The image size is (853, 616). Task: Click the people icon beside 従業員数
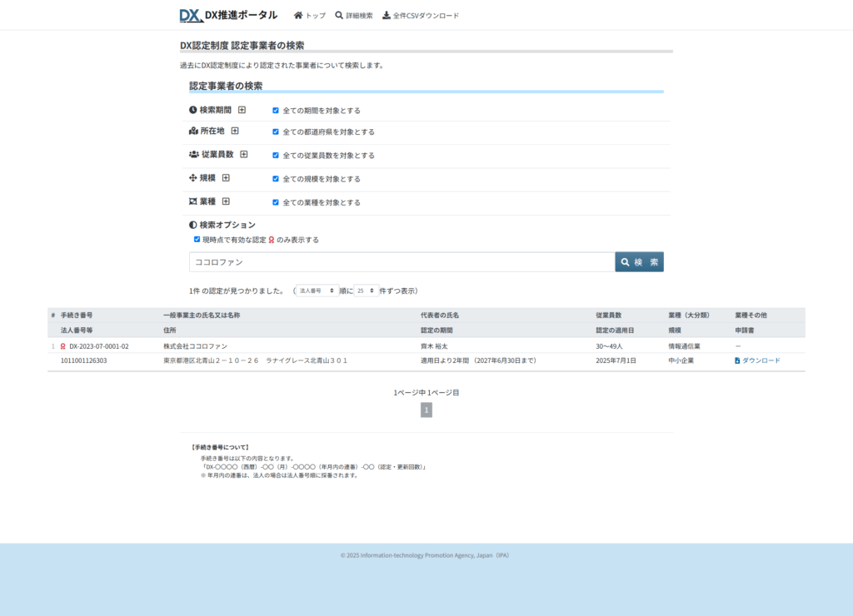point(194,154)
